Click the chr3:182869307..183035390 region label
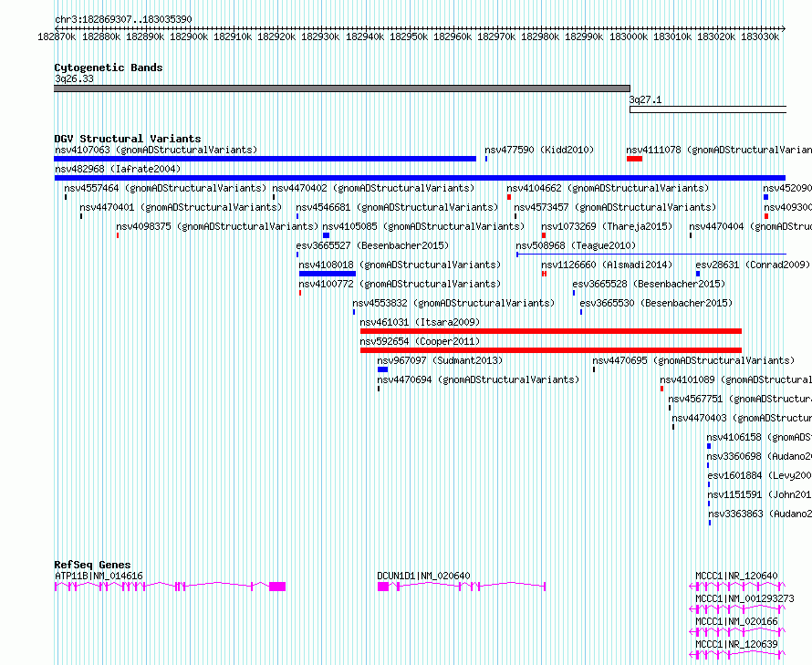 pos(123,19)
